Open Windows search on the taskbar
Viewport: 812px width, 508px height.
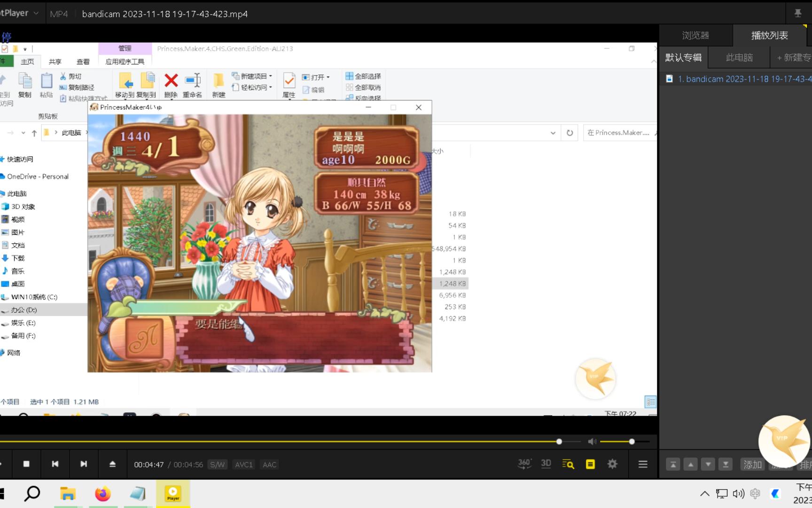(x=32, y=493)
